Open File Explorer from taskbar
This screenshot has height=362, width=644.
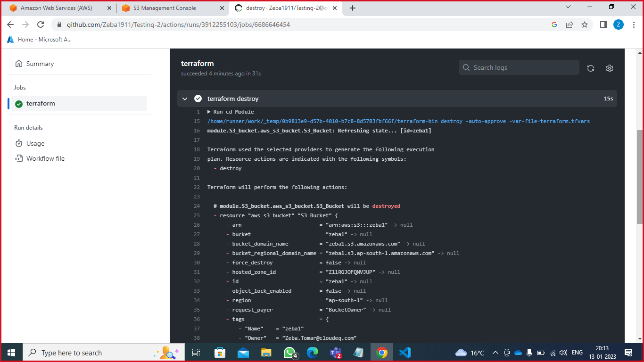click(266, 353)
